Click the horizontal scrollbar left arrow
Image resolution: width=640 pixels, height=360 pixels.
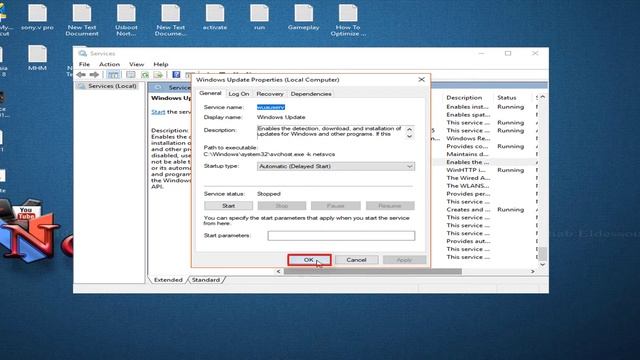coord(279,271)
